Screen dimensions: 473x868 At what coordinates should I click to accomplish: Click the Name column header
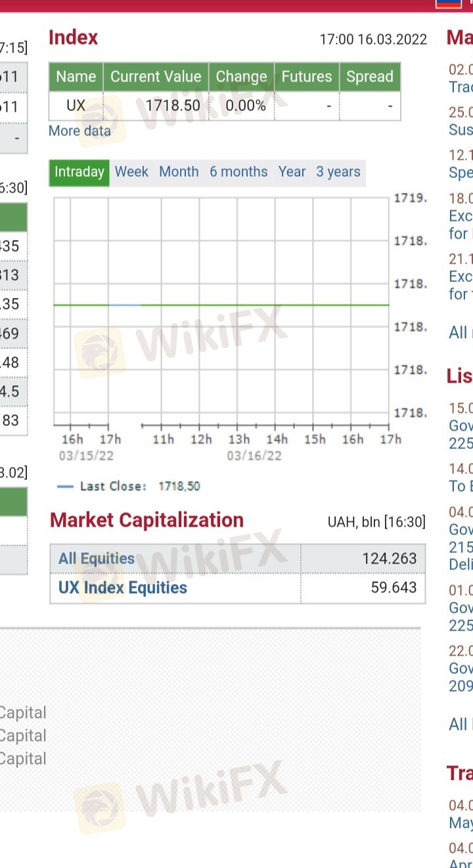click(x=76, y=77)
